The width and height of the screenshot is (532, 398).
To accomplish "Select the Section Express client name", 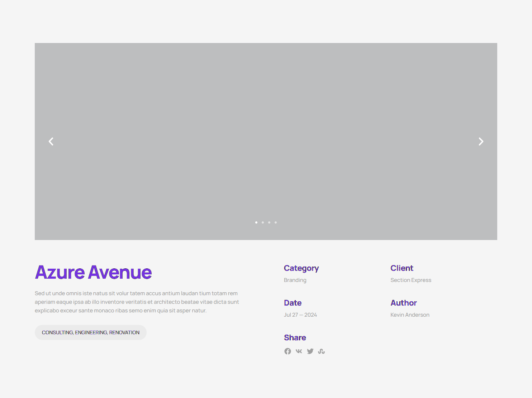I will (x=411, y=280).
